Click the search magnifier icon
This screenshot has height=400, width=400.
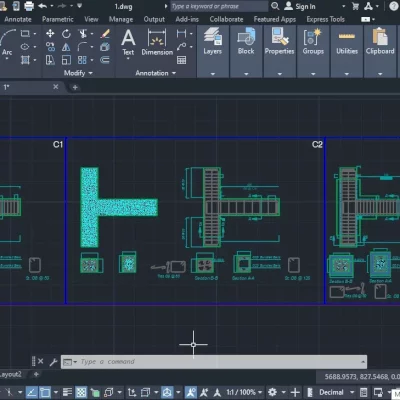pos(275,6)
